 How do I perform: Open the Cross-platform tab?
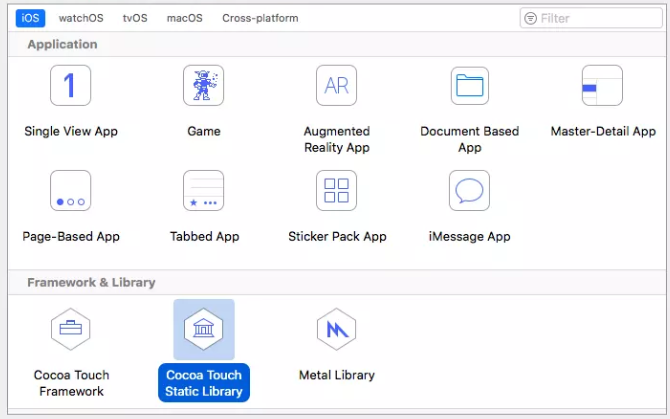pos(260,18)
